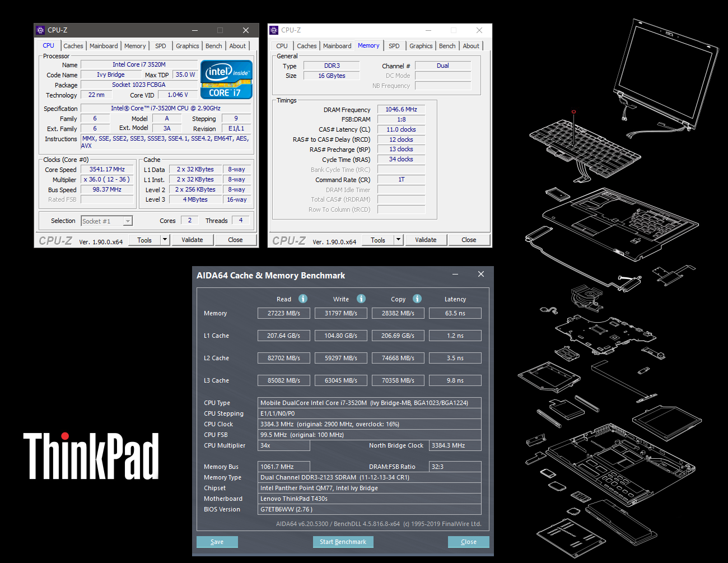The image size is (728, 563).
Task: Click the Bus Speed value 98.37 MHz
Action: click(107, 189)
